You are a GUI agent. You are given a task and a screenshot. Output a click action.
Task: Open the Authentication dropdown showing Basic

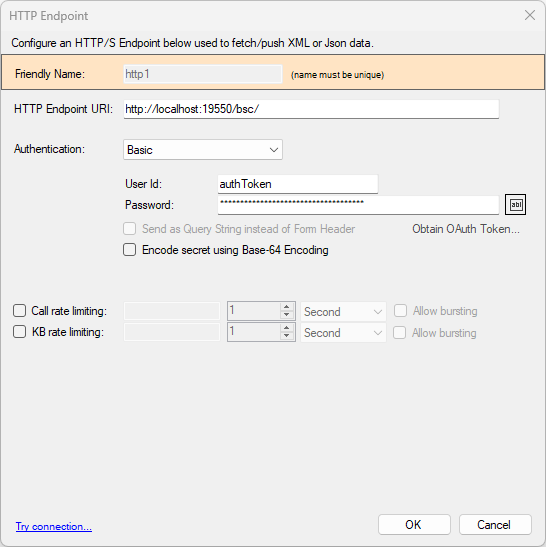[x=203, y=150]
